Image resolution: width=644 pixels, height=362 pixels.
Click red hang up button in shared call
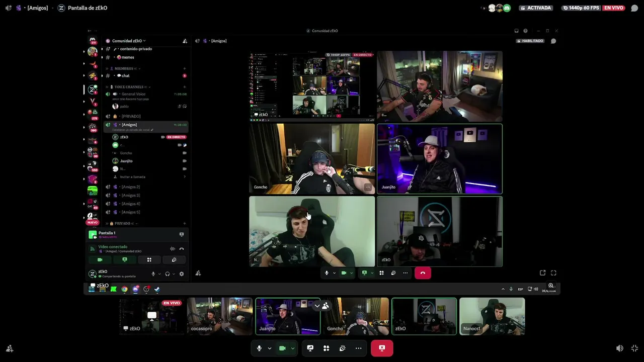(423, 273)
